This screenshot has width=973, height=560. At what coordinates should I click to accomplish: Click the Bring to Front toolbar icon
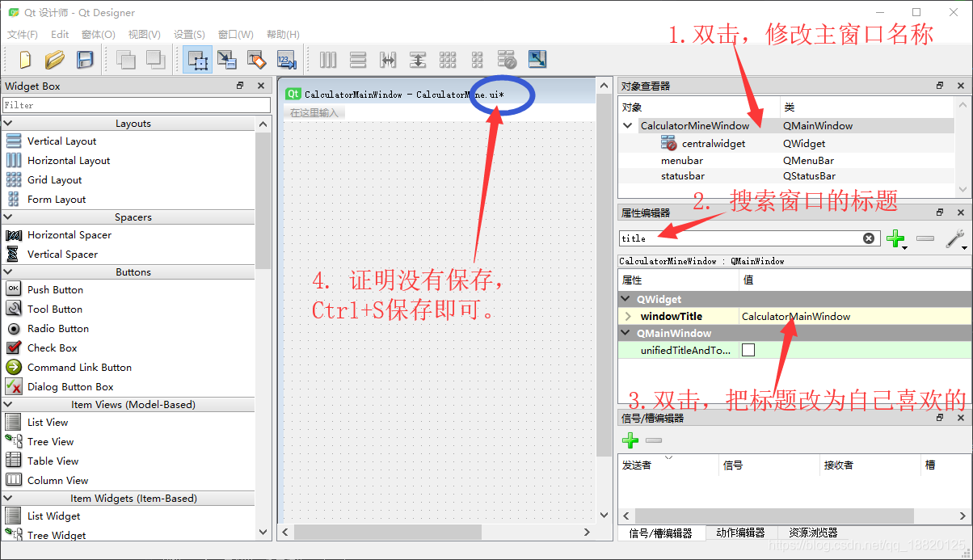(154, 59)
